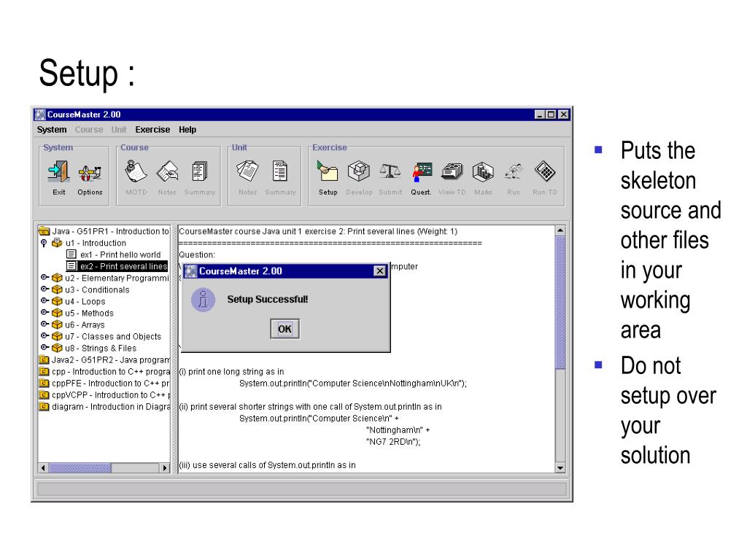747x560 pixels.
Task: Open the Course menu
Action: (x=88, y=130)
